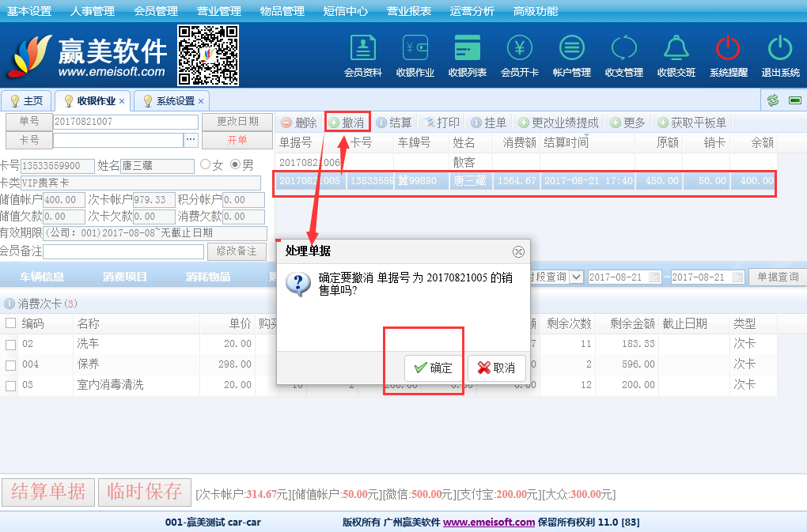This screenshot has width=807, height=532.
Task: Expand the 时段查询 dropdown arrow
Action: click(576, 277)
